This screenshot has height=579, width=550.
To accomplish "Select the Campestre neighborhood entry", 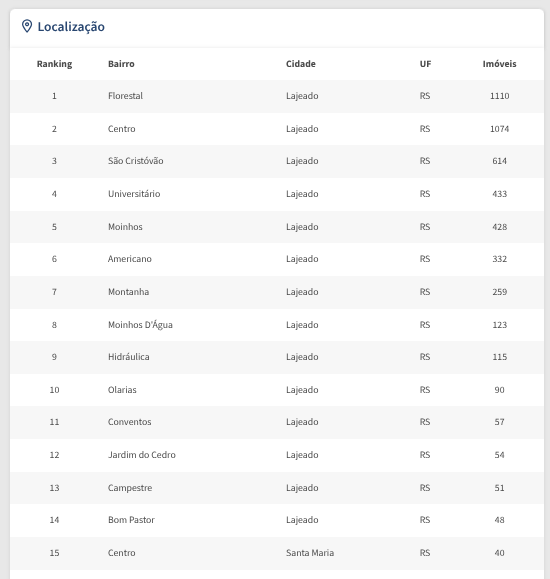I will click(x=130, y=488).
